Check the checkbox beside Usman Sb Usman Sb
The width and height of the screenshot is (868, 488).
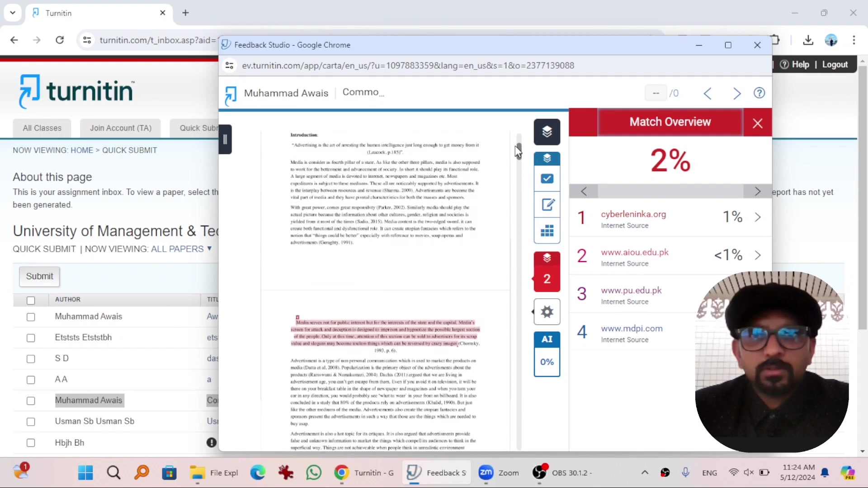click(30, 421)
